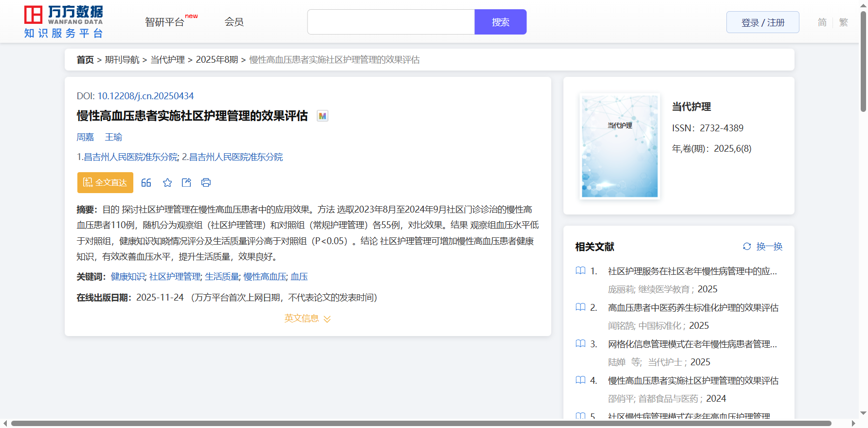Viewport: 868px width, 428px height.
Task: Open the 会员 menu item
Action: (x=234, y=22)
